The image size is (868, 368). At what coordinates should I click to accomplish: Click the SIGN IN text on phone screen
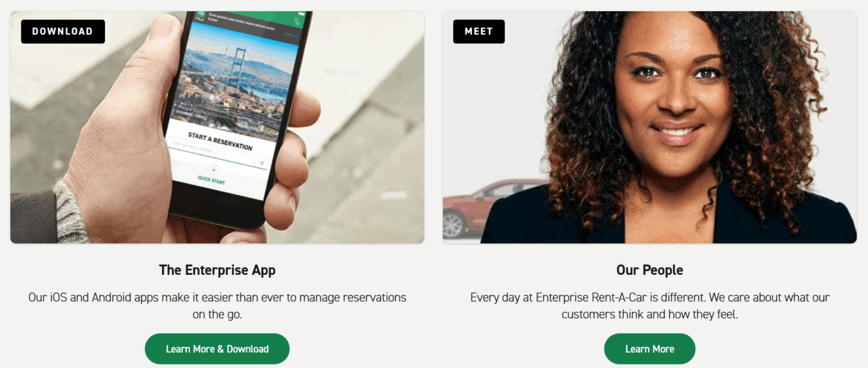(x=290, y=35)
